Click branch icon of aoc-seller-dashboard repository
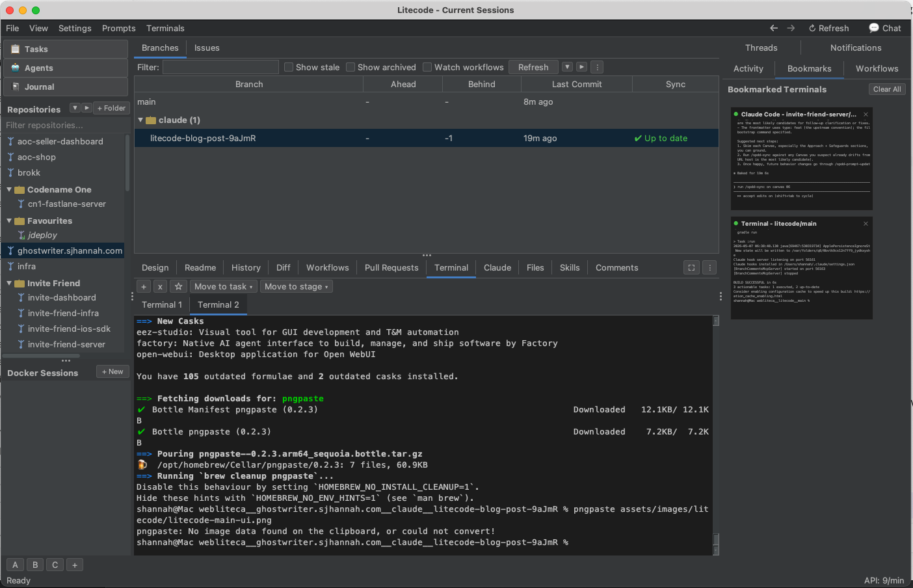The height and width of the screenshot is (588, 913). (x=10, y=141)
